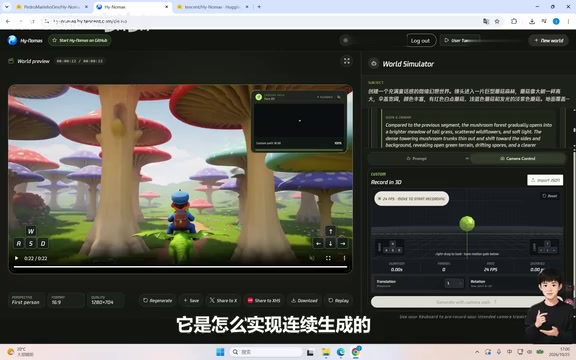Open Chrome from the taskbar

tap(356, 352)
